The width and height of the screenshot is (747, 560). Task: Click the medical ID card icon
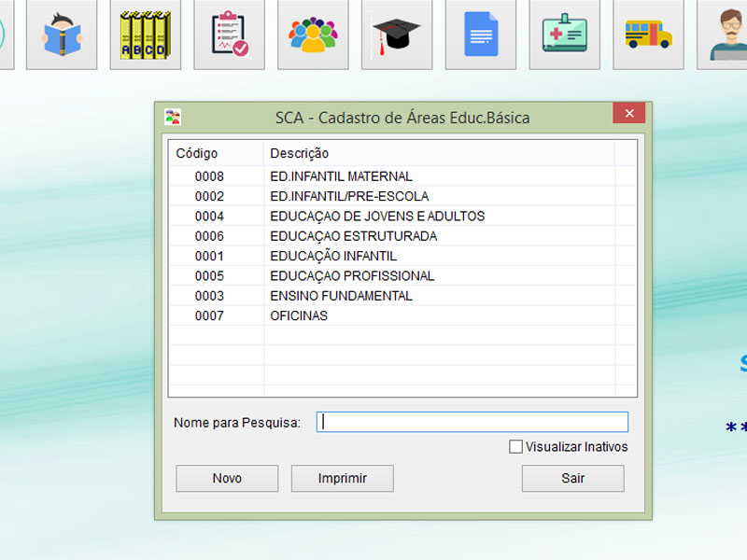(x=564, y=35)
